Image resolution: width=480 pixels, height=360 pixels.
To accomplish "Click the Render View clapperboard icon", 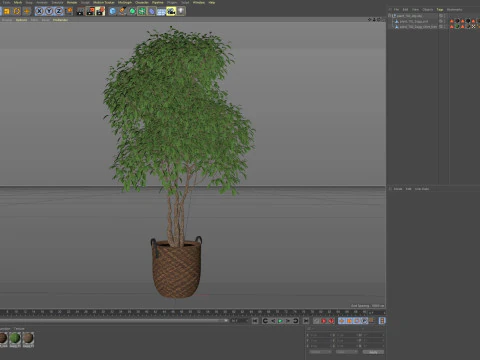I will click(x=80, y=11).
